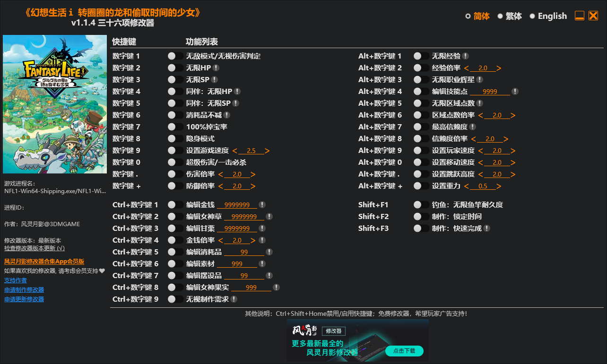Decrease 金钱倍率 with left arrow

click(x=220, y=241)
